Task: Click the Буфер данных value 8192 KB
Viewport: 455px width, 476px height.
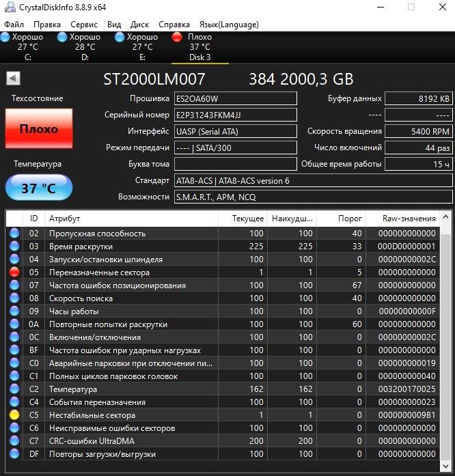Action: [419, 98]
